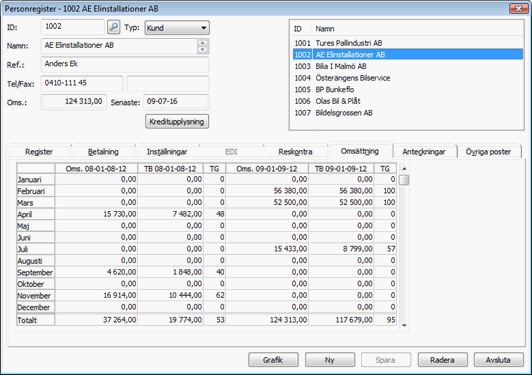Click the up arrow in Namn field
The image size is (532, 375).
pyautogui.click(x=203, y=43)
